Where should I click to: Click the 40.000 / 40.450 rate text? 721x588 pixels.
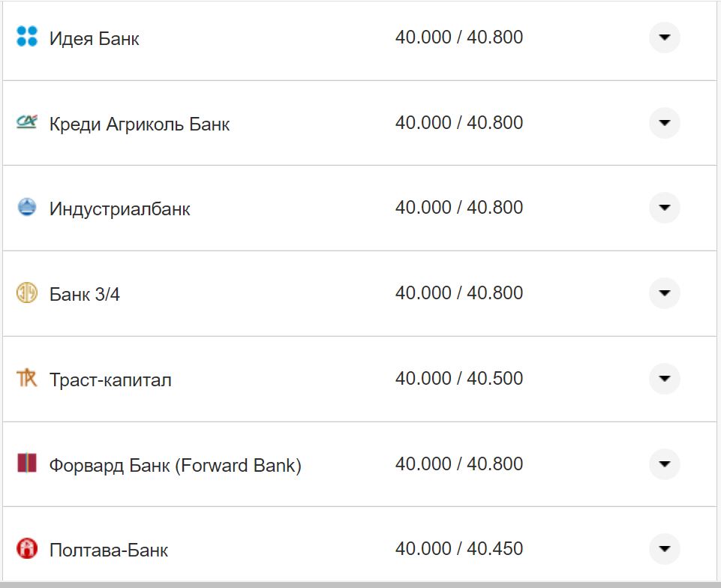tap(461, 548)
